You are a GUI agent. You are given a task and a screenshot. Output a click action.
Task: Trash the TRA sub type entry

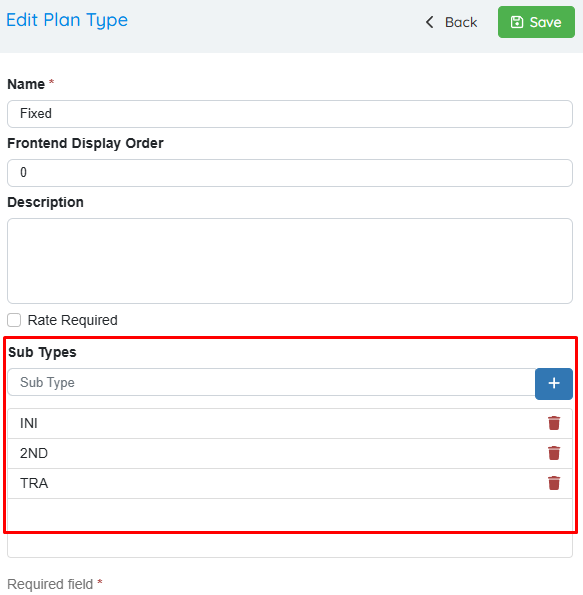click(x=554, y=483)
